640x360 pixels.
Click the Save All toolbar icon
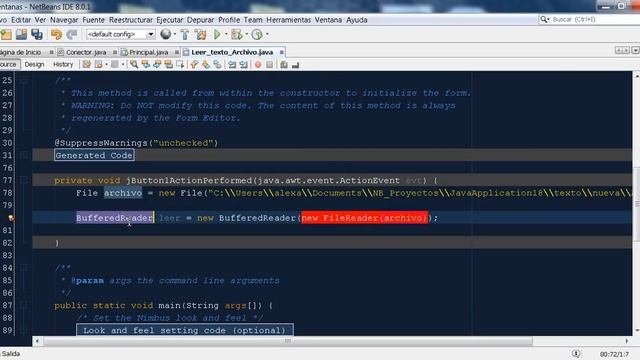[x=37, y=35]
